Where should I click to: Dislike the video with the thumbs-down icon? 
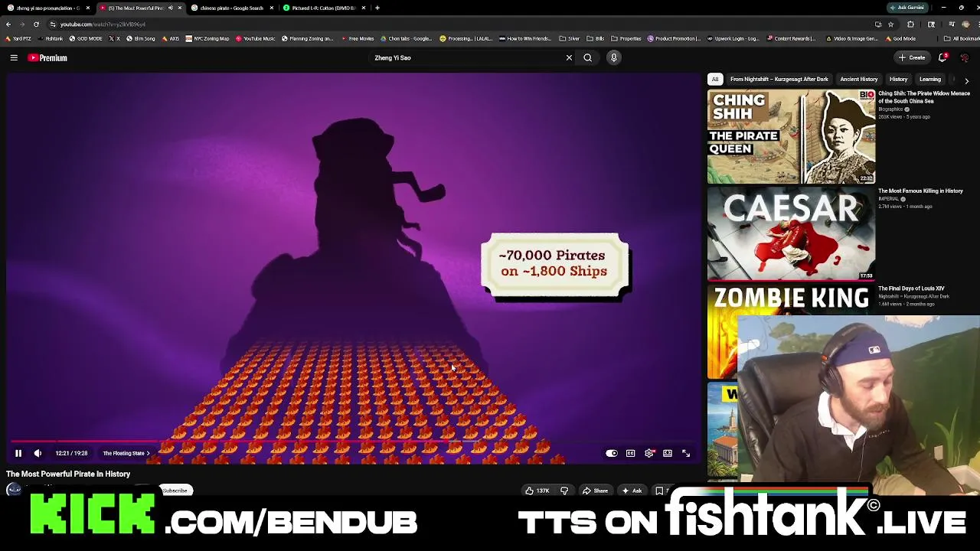(x=564, y=491)
